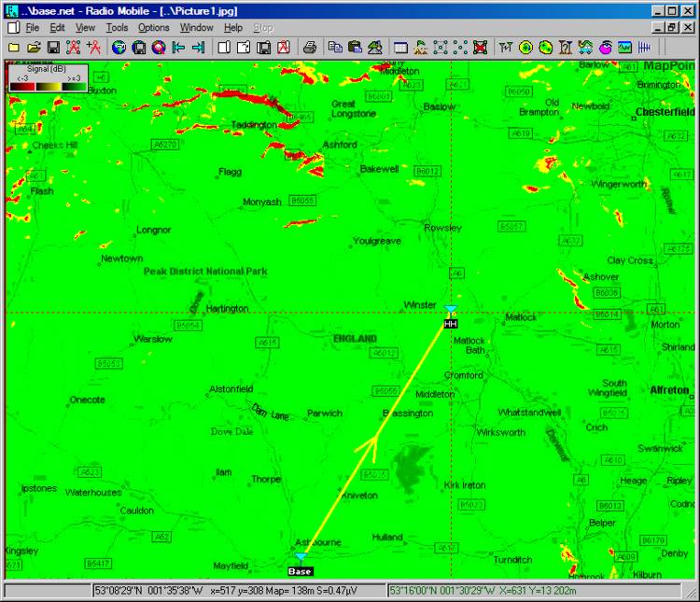Screen dimensions: 700x602
Task: Click the Merge pictures icon
Action: 374,48
